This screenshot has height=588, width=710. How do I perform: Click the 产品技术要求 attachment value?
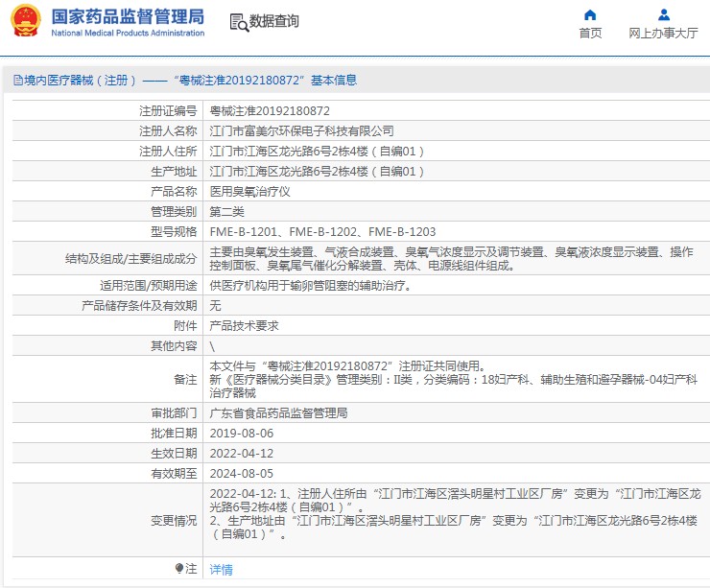tap(244, 326)
